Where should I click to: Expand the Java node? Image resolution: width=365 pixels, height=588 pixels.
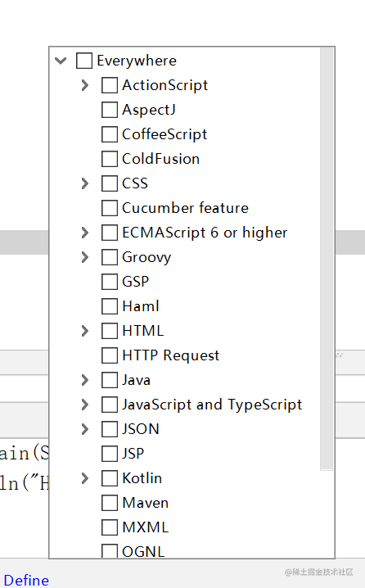(85, 380)
